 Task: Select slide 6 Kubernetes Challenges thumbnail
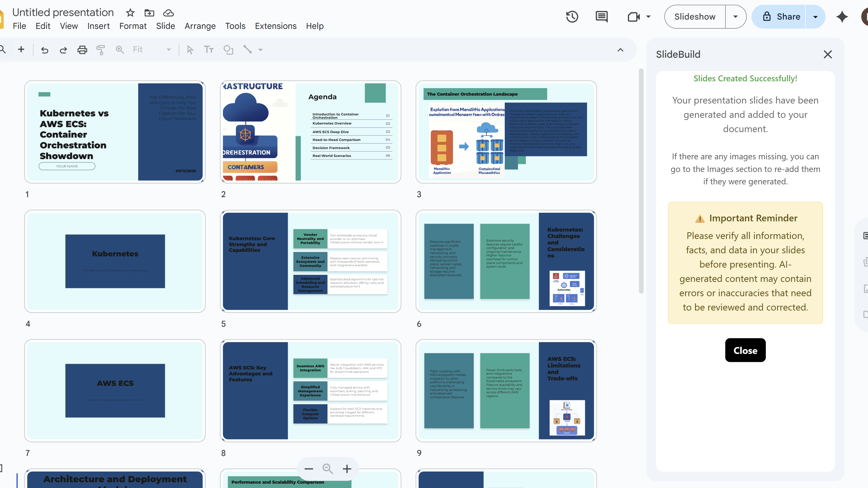tap(506, 261)
